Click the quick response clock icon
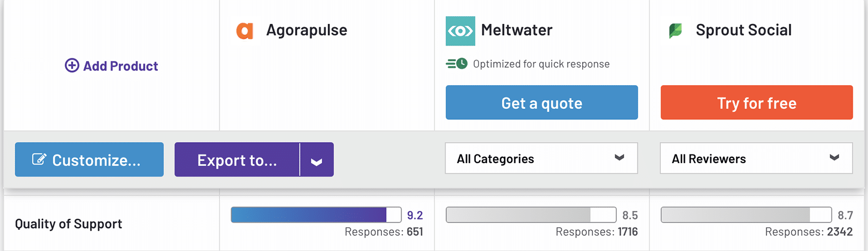Image resolution: width=868 pixels, height=251 pixels. (457, 64)
